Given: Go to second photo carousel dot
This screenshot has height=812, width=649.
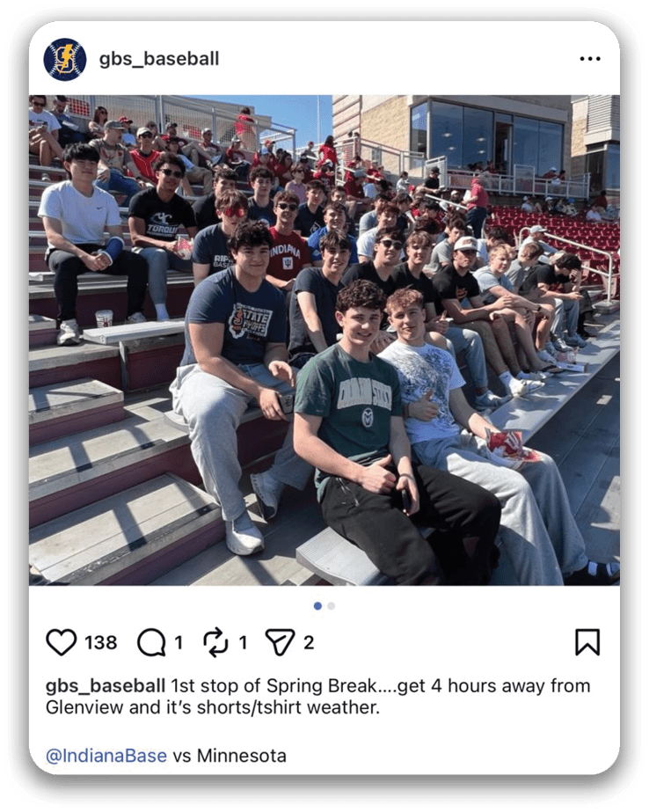Looking at the screenshot, I should pyautogui.click(x=332, y=606).
